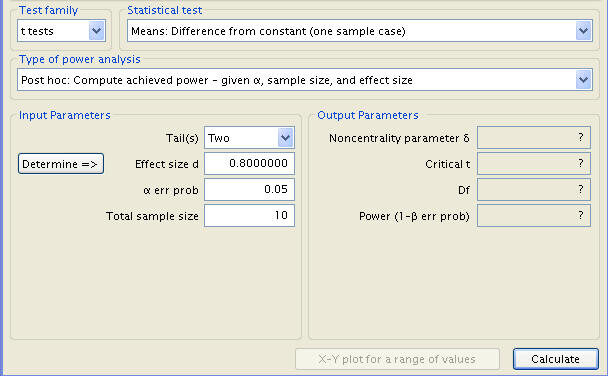Open the Test family dropdown showing t tests
Viewport: 608px width, 376px height.
(61, 31)
